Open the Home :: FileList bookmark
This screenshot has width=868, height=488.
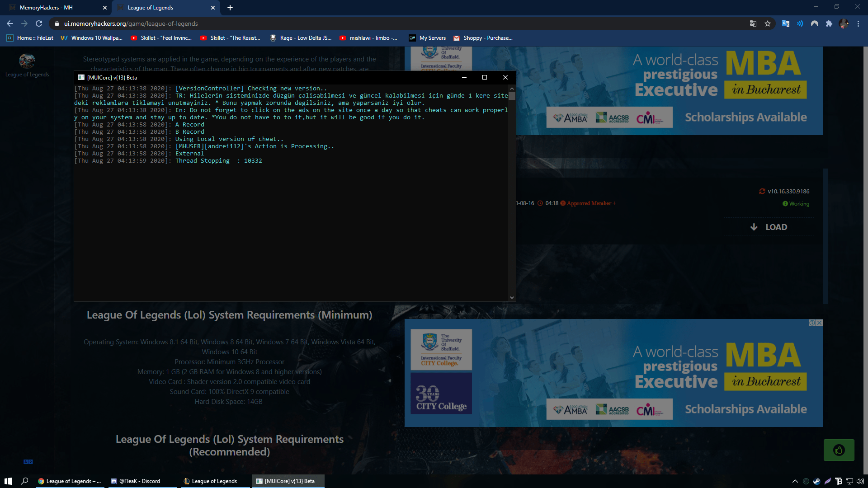(x=30, y=38)
